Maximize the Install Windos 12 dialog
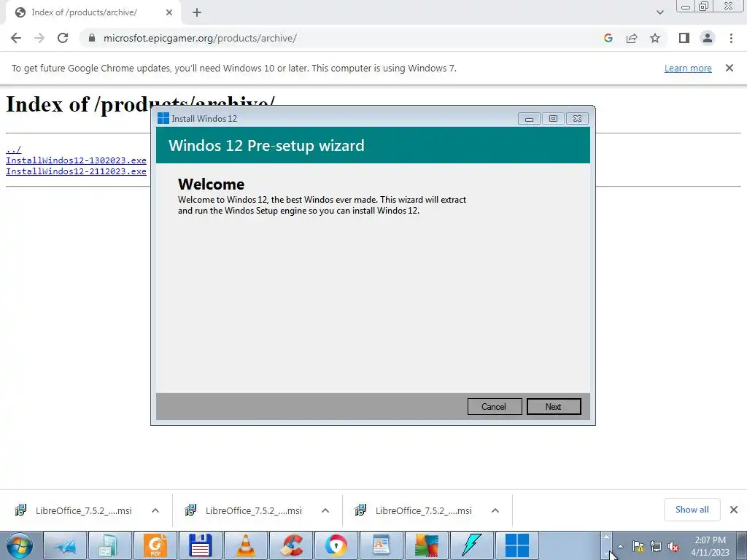This screenshot has height=560, width=747. (553, 119)
